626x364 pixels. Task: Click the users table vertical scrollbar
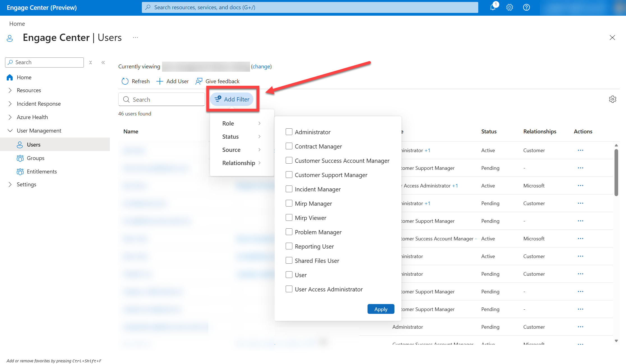click(616, 172)
